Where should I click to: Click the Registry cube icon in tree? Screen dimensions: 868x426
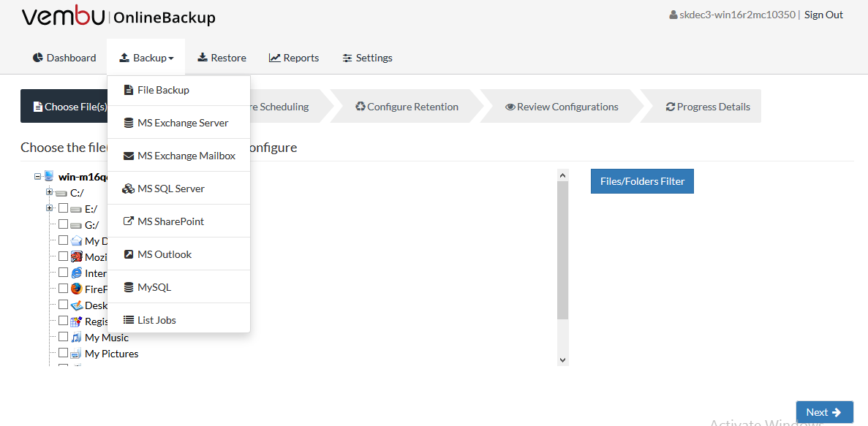(76, 322)
